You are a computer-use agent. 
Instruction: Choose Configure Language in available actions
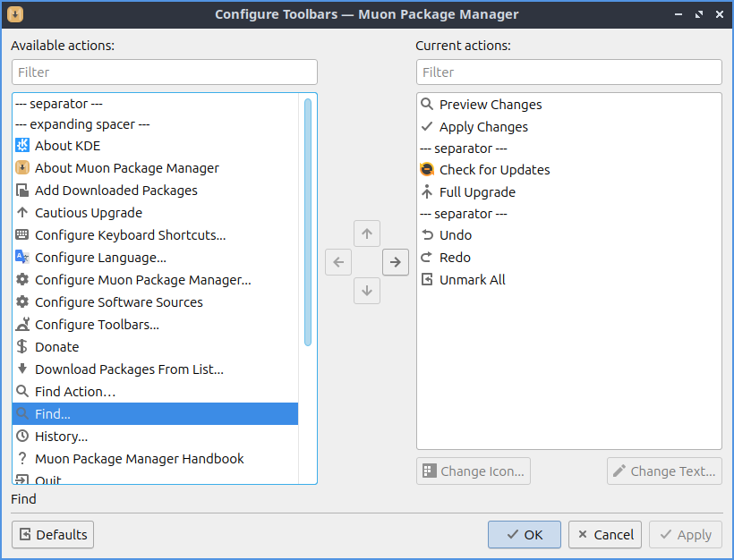(x=100, y=258)
